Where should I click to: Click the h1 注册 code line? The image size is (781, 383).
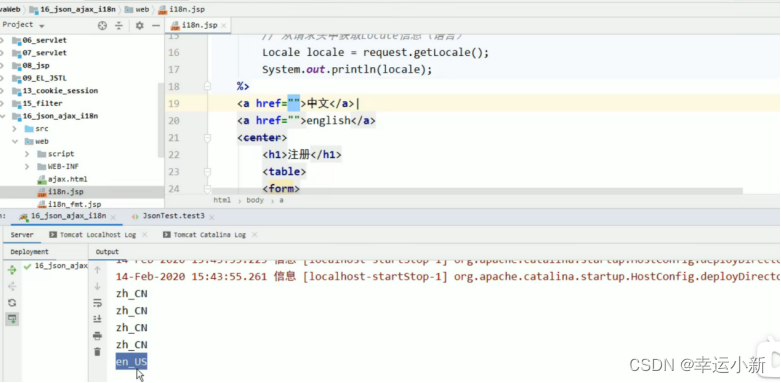coord(302,155)
